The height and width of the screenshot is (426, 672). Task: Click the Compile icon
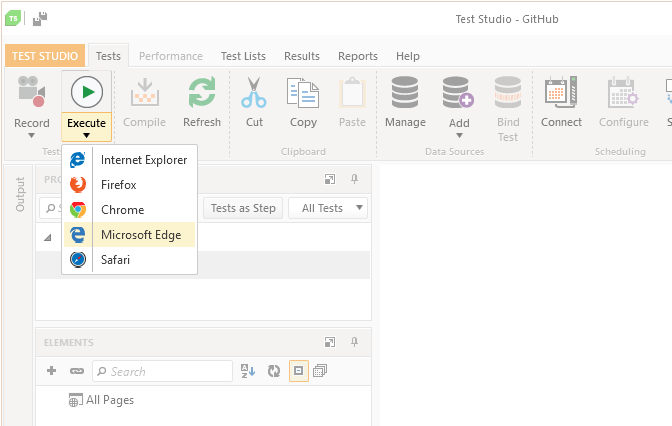[x=144, y=92]
